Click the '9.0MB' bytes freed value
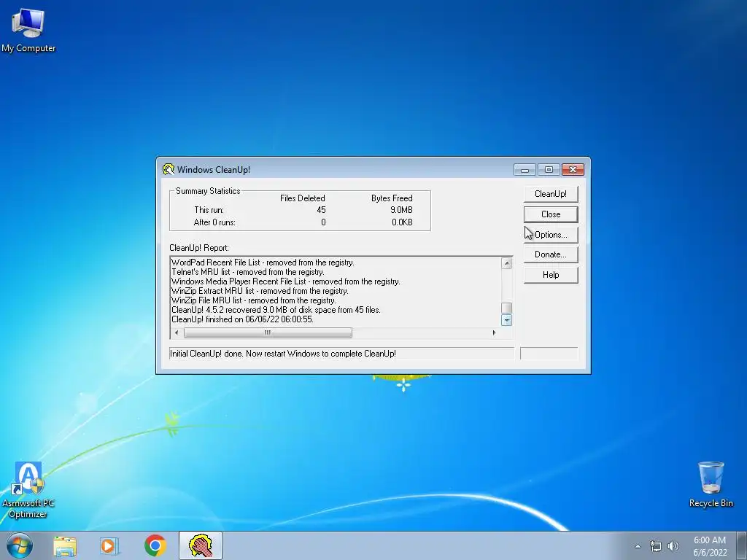Image resolution: width=747 pixels, height=560 pixels. [x=401, y=210]
